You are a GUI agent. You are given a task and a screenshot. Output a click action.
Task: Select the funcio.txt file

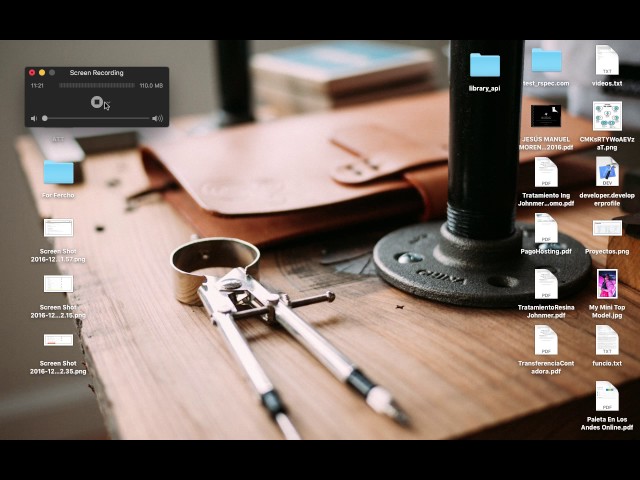click(607, 340)
